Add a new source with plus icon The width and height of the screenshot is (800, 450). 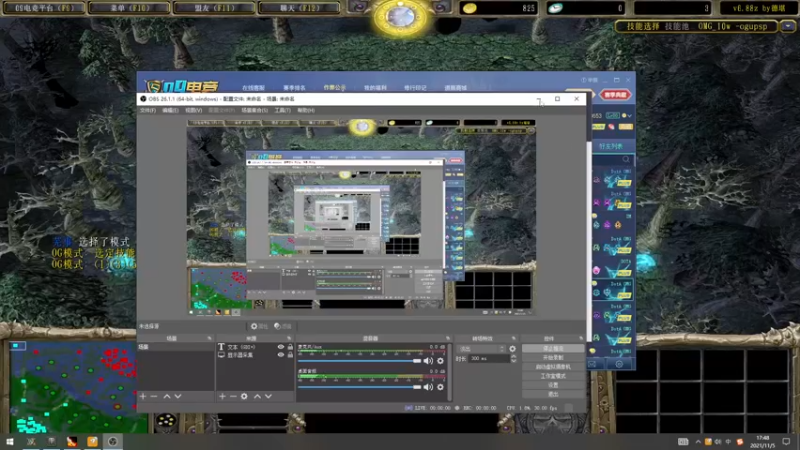coord(222,396)
